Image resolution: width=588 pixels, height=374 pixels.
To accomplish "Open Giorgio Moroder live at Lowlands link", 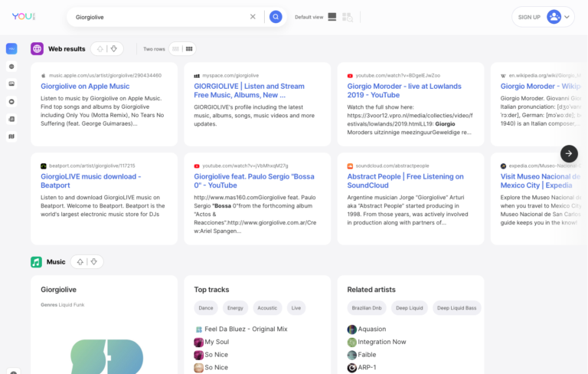I will pyautogui.click(x=404, y=90).
